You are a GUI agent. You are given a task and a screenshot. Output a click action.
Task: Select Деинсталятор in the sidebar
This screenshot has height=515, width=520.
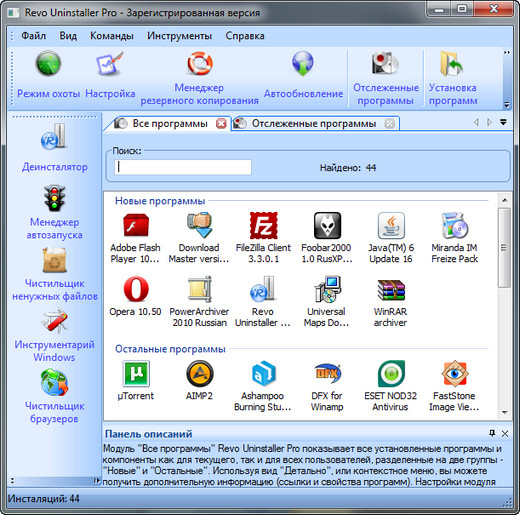[x=54, y=148]
